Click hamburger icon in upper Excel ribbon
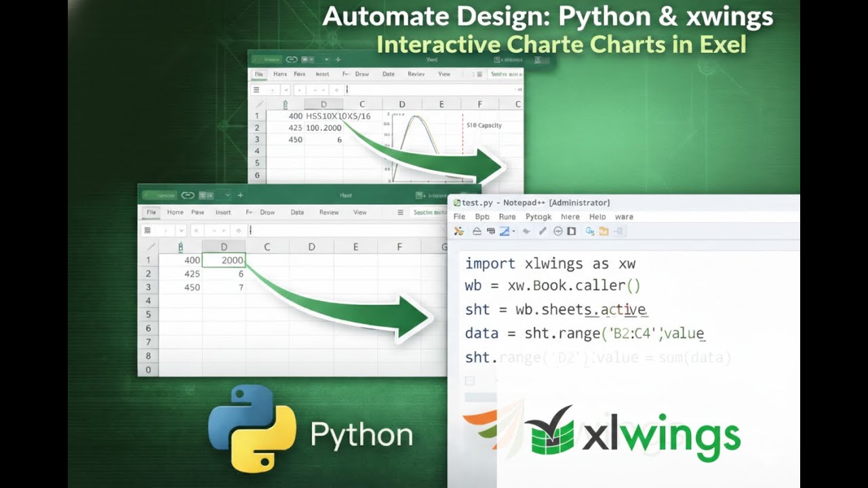This screenshot has height=488, width=868. point(479,74)
